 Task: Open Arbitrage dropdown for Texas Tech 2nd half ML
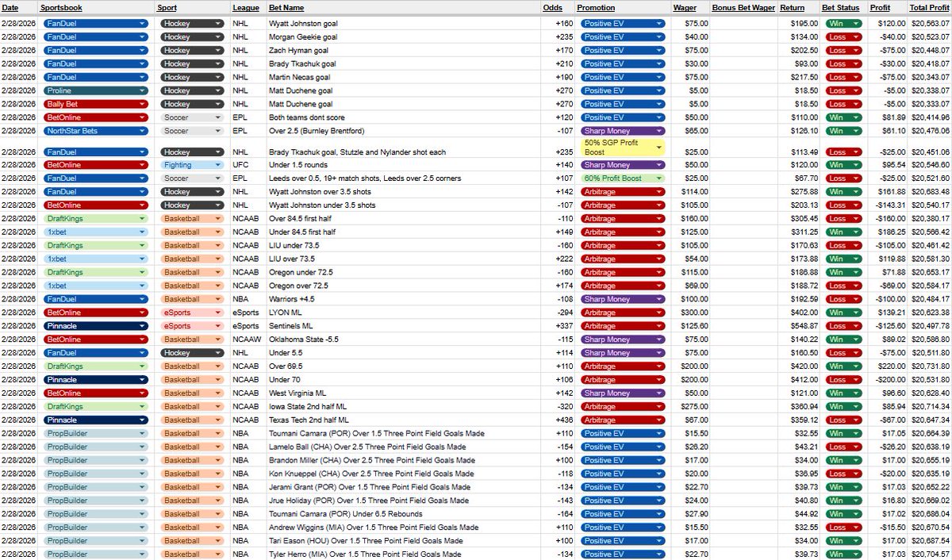(x=621, y=420)
